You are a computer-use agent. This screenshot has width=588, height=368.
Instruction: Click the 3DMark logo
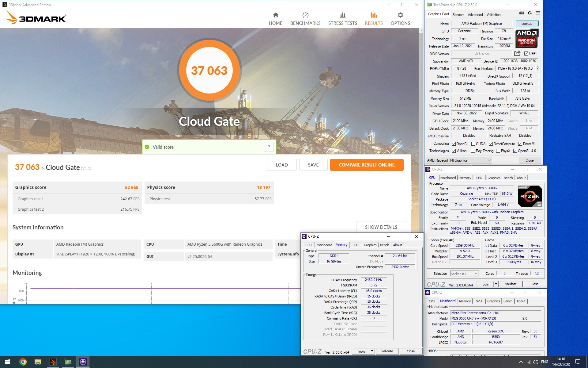[x=36, y=18]
